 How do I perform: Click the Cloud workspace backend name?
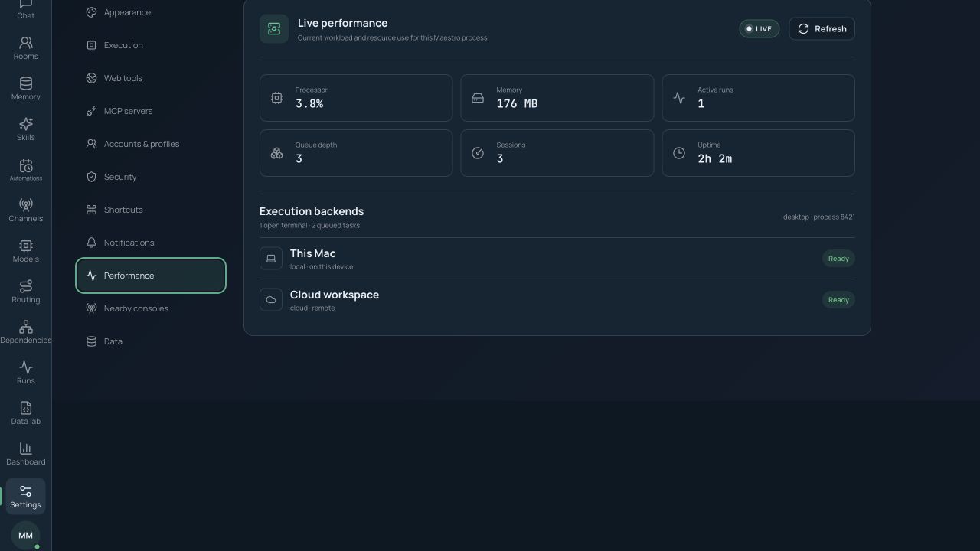coord(334,295)
